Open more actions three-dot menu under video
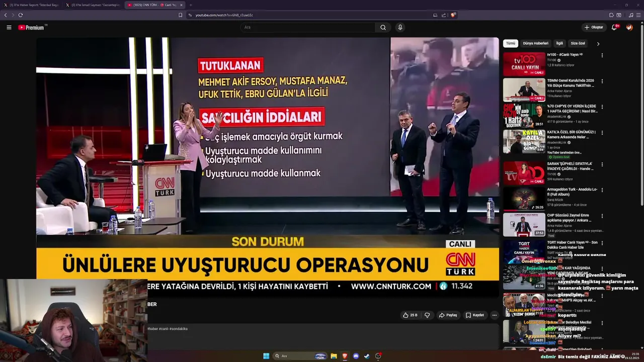Viewport: 644px width, 362px height. coord(494,315)
